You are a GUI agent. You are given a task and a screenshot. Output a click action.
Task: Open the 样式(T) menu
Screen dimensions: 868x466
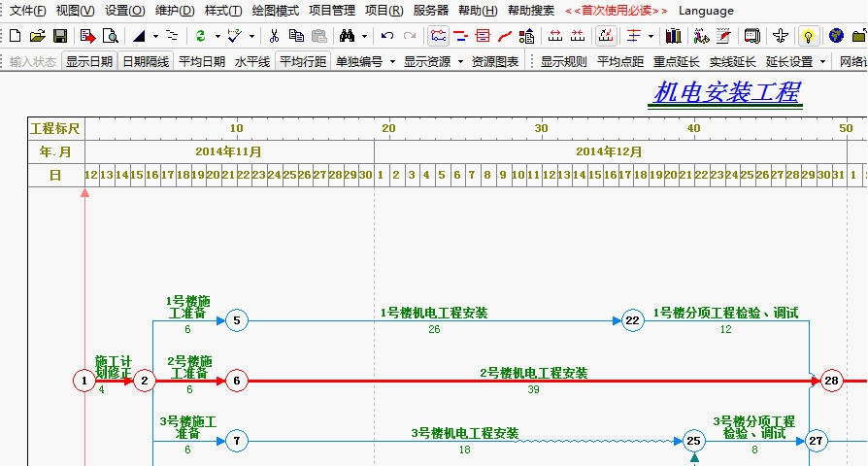click(223, 11)
